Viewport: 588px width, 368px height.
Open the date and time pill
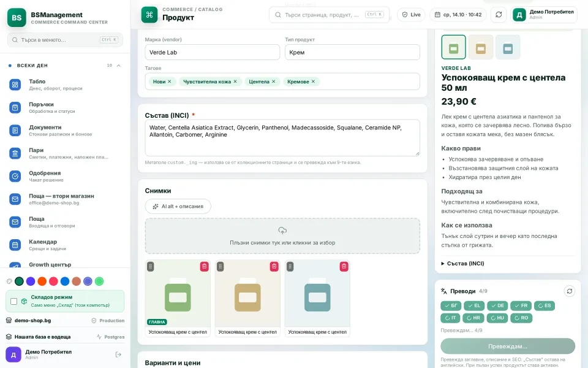pos(458,15)
